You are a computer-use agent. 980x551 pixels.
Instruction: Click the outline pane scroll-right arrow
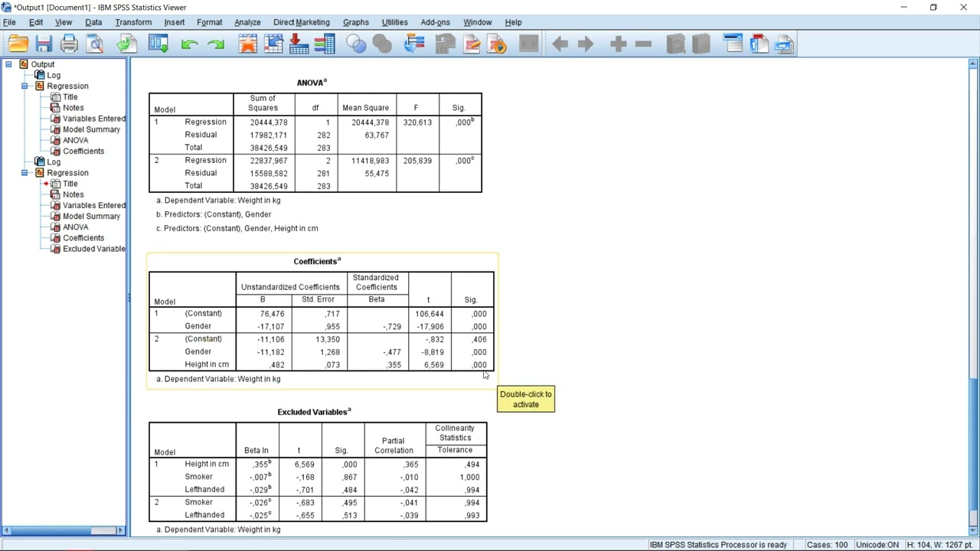pos(120,530)
